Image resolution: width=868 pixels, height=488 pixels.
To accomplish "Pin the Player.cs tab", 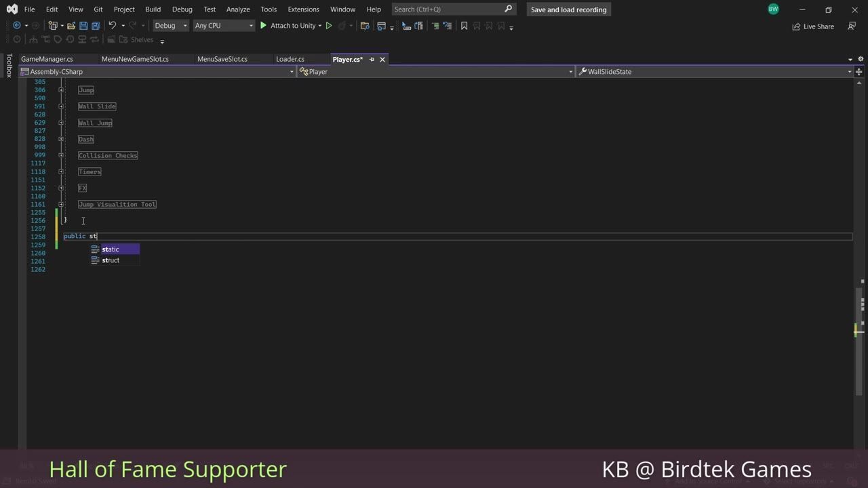I will [x=372, y=60].
